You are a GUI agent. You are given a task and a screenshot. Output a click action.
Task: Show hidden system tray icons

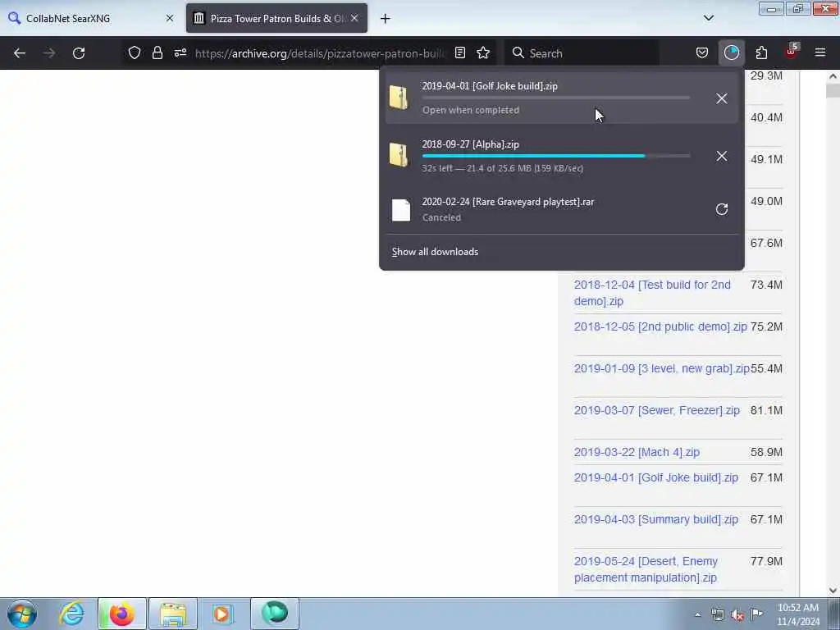[697, 614]
